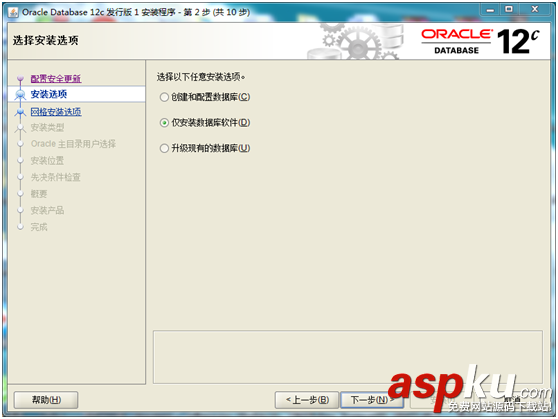
Task: Click the Oracle Database 12c logo
Action: pyautogui.click(x=480, y=42)
